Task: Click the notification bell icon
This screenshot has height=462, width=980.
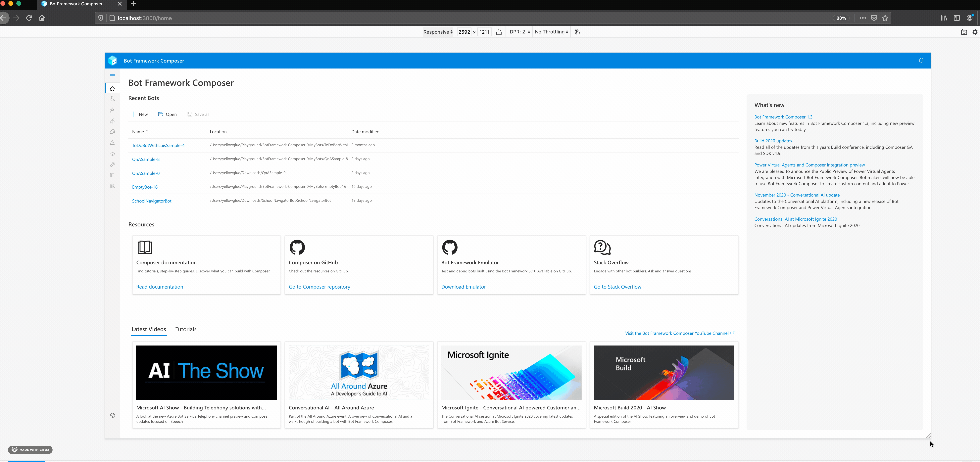Action: click(921, 61)
